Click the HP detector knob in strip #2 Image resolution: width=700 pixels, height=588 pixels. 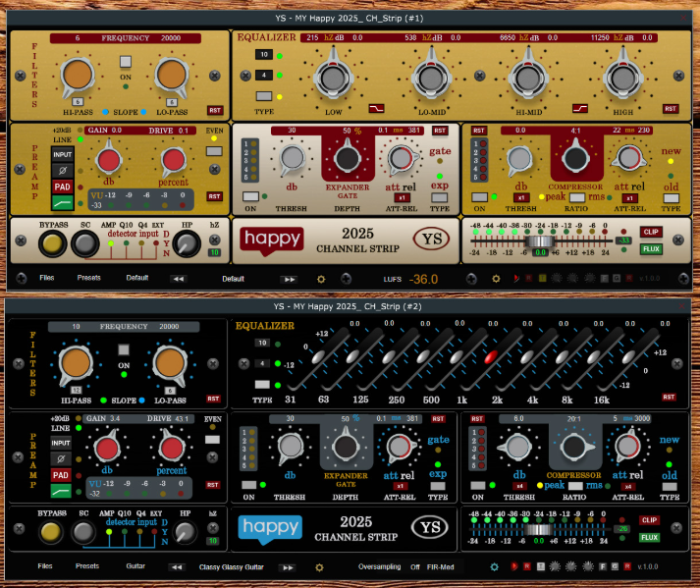tap(186, 532)
